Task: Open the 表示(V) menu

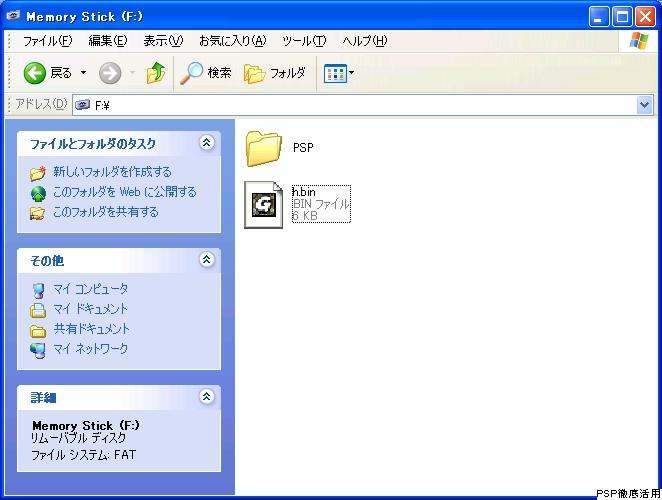Action: point(163,41)
